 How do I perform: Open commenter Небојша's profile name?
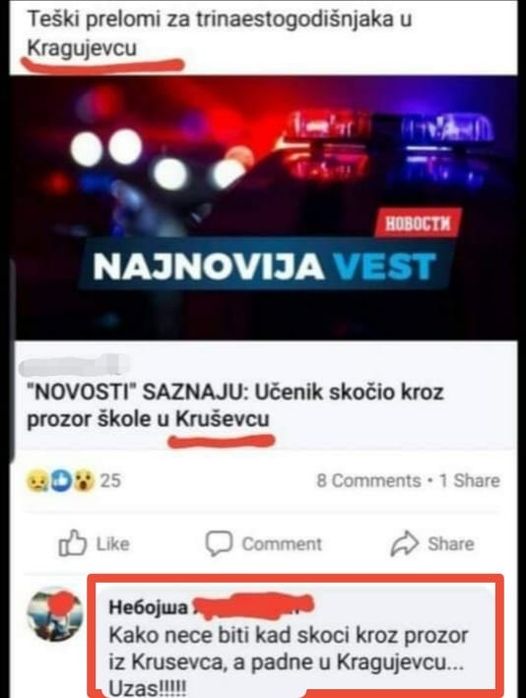coord(148,607)
